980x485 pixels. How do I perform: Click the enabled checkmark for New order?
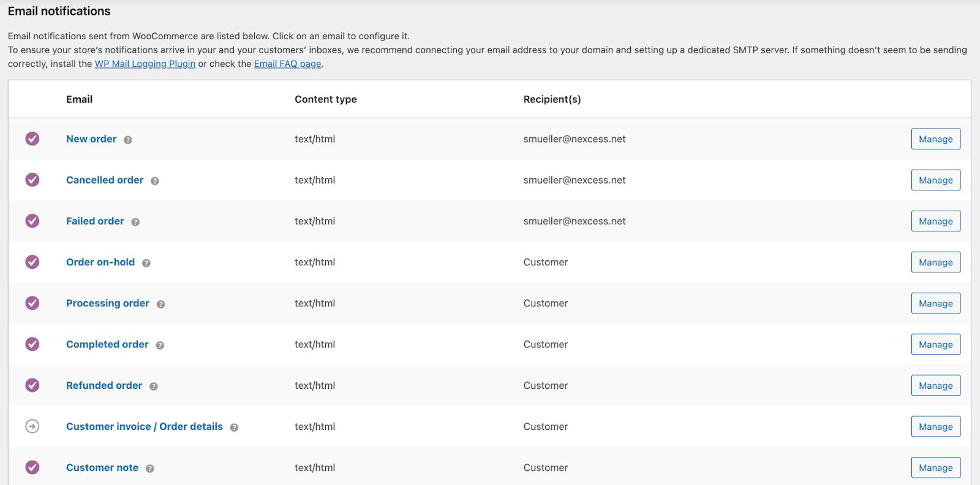(32, 138)
